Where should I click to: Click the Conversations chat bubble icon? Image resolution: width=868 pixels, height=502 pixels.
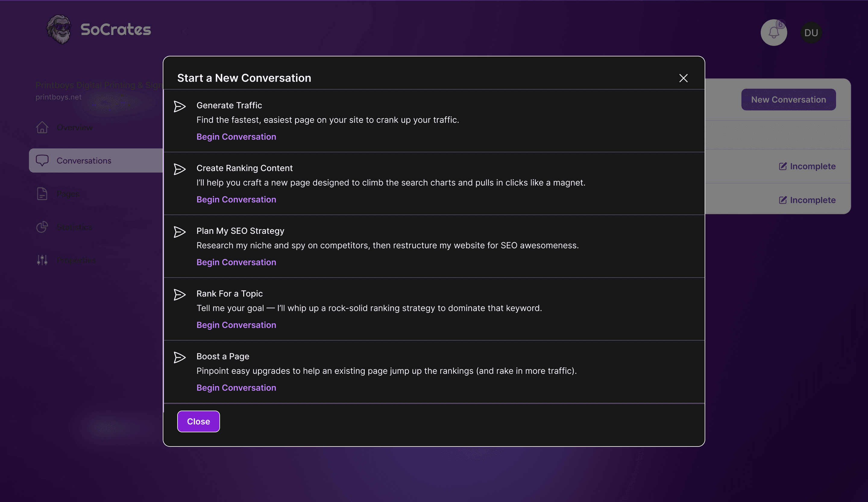click(x=42, y=160)
